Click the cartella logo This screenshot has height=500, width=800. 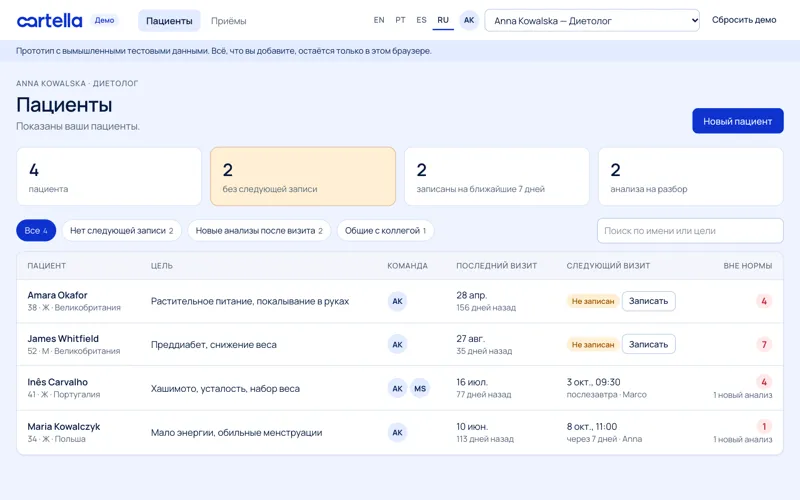pos(49,21)
